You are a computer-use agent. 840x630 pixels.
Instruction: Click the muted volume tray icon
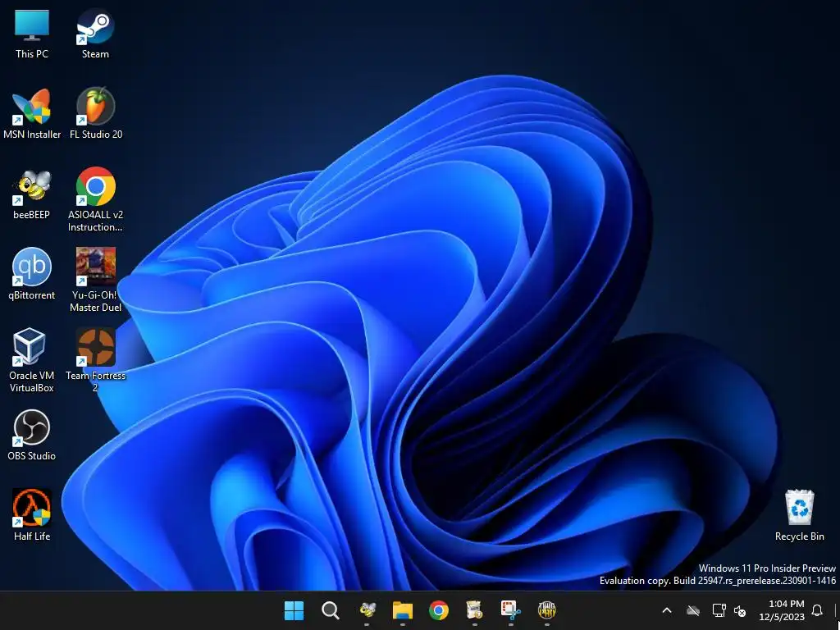click(740, 610)
